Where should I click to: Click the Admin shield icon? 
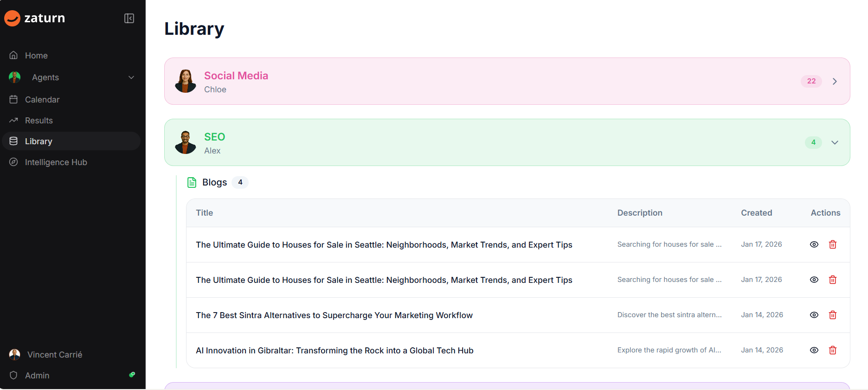click(13, 375)
